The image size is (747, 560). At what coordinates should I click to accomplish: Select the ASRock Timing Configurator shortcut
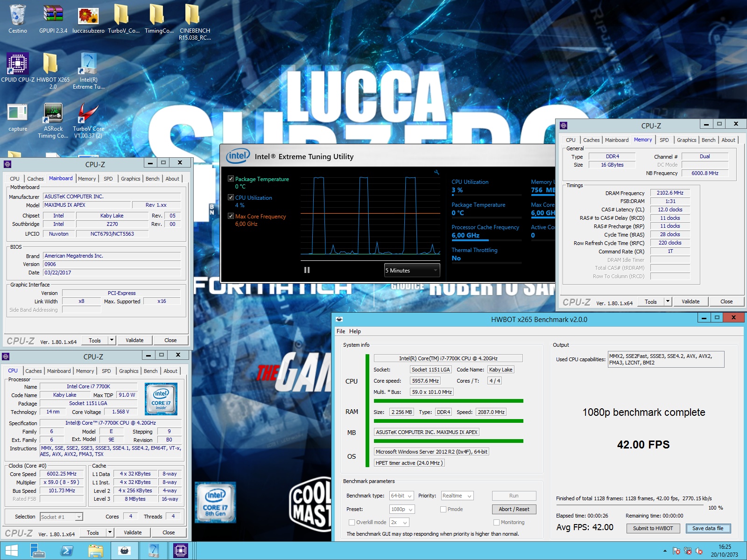53,121
